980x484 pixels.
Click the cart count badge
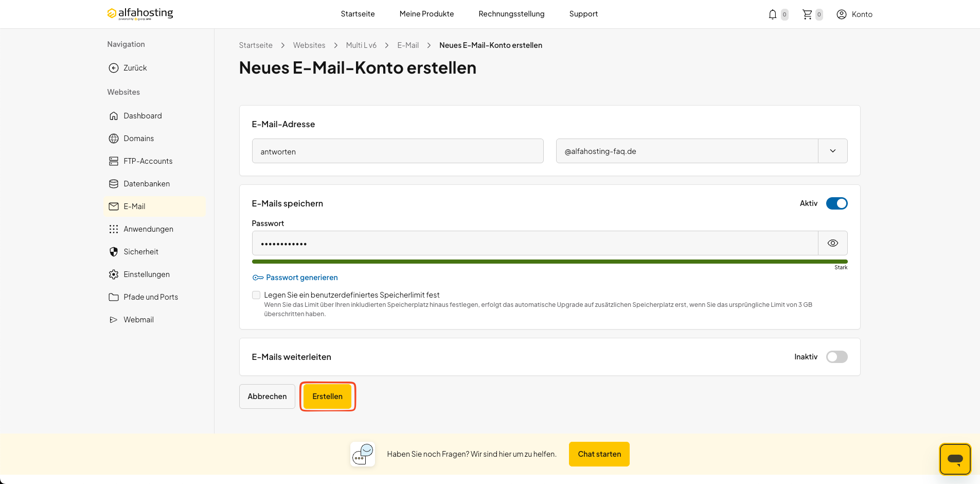click(x=819, y=14)
